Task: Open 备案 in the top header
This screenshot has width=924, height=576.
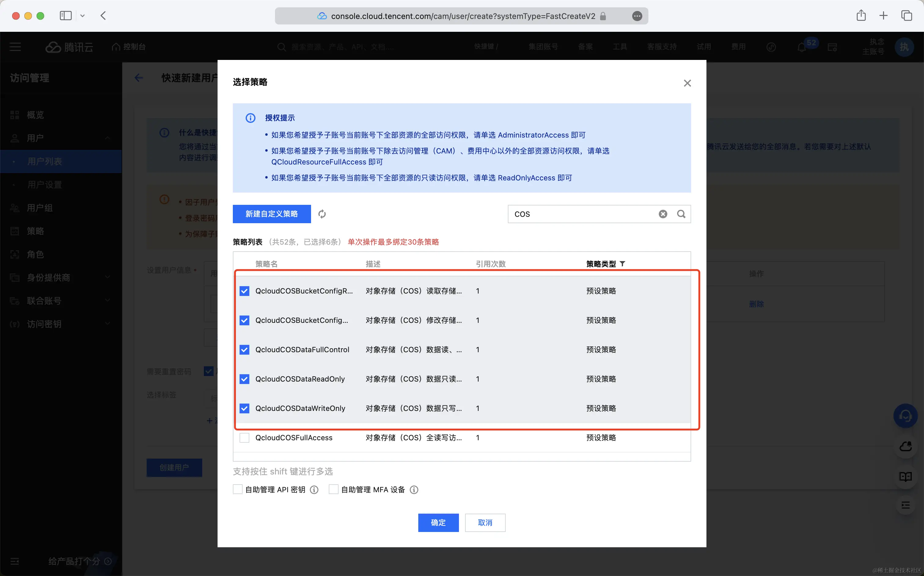Action: (x=585, y=47)
